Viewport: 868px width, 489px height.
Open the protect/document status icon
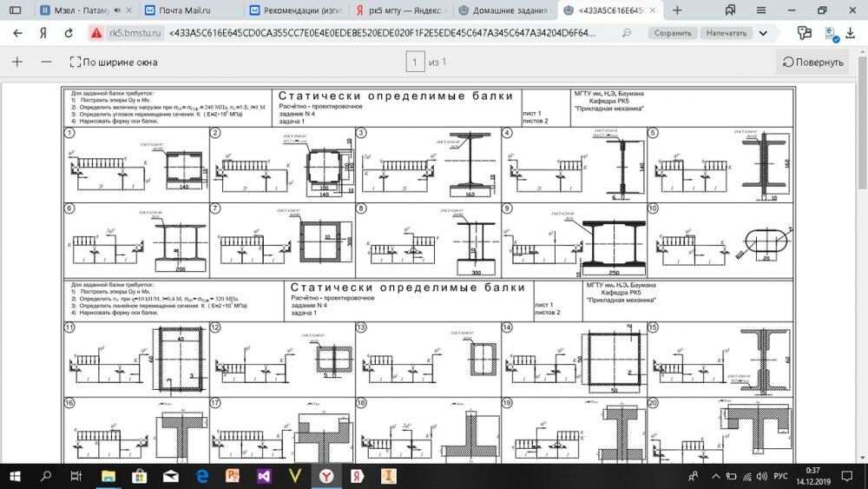[832, 35]
